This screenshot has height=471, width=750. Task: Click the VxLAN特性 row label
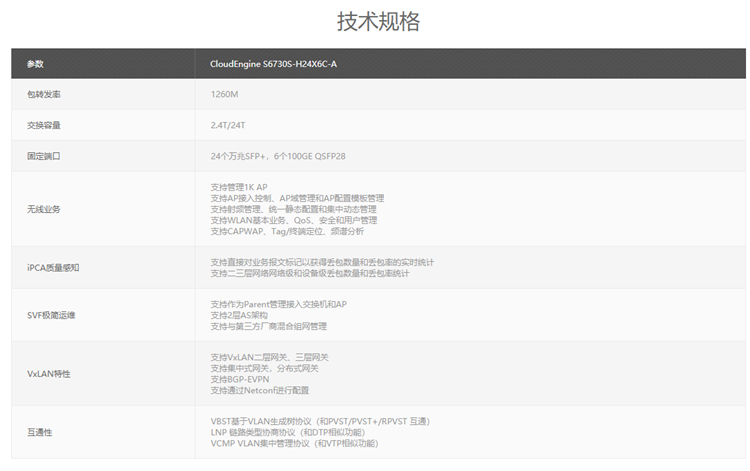[x=48, y=373]
